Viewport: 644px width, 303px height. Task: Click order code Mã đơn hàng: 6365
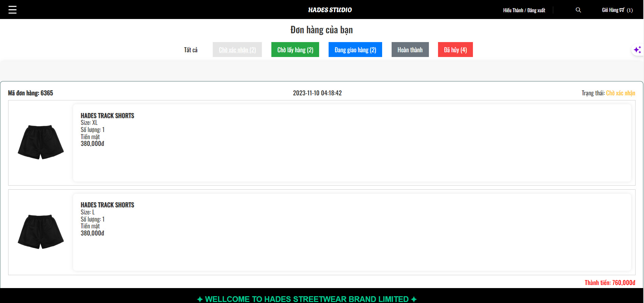[x=30, y=93]
